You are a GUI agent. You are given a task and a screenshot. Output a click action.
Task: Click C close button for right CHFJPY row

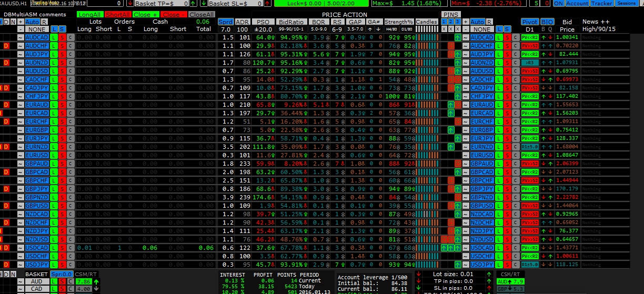point(515,96)
